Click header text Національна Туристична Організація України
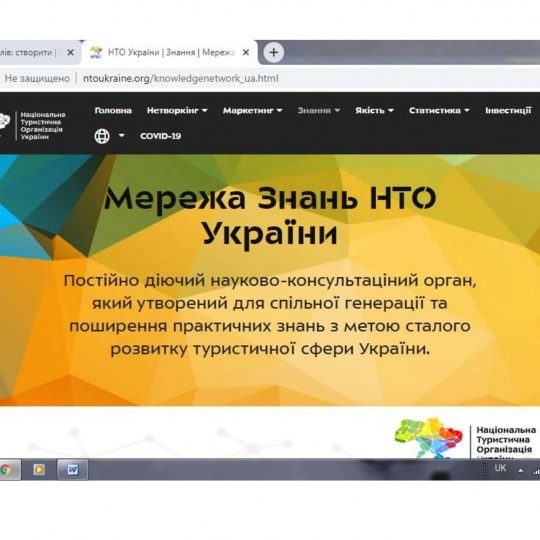This screenshot has width=540, height=540. point(43,126)
